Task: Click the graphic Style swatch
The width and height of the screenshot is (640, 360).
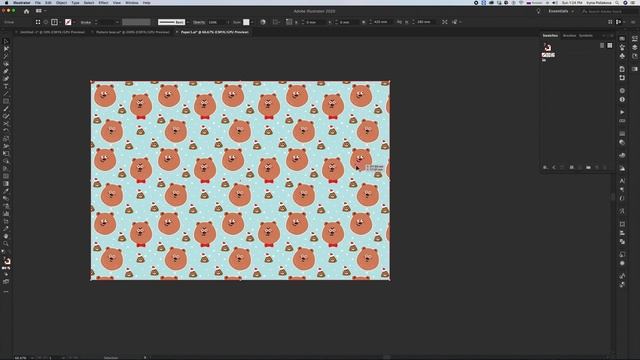Action: tap(246, 22)
